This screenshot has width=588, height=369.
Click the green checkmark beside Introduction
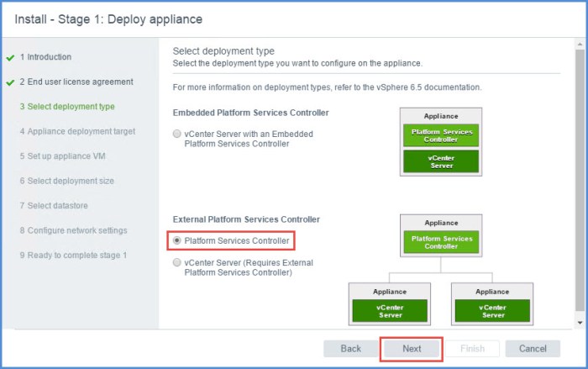tap(10, 58)
